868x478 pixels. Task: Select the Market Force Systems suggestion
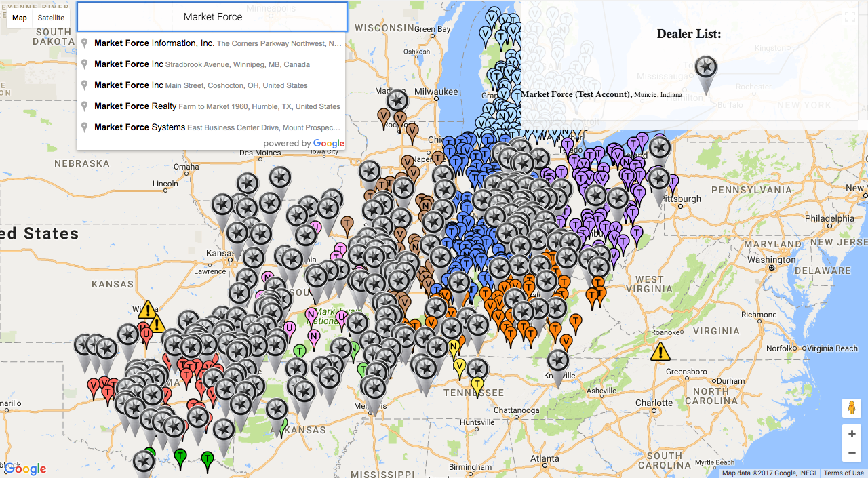coord(212,127)
